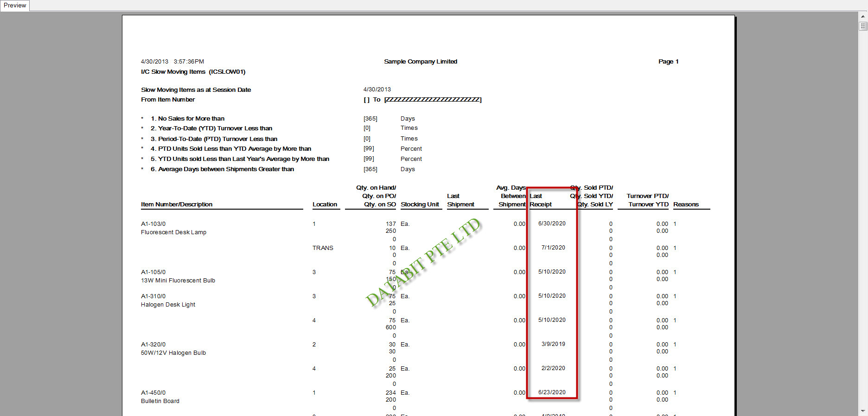Click the Fluorescent Desk Lamp description
The width and height of the screenshot is (868, 416).
pos(173,232)
